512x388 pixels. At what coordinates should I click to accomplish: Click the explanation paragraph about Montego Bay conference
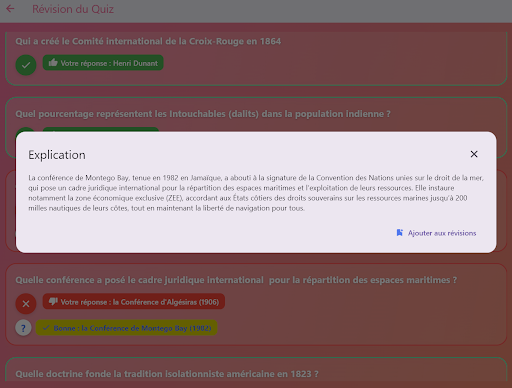256,193
